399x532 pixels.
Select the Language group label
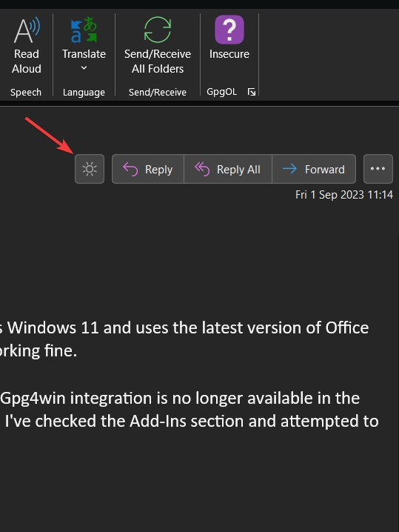point(84,93)
